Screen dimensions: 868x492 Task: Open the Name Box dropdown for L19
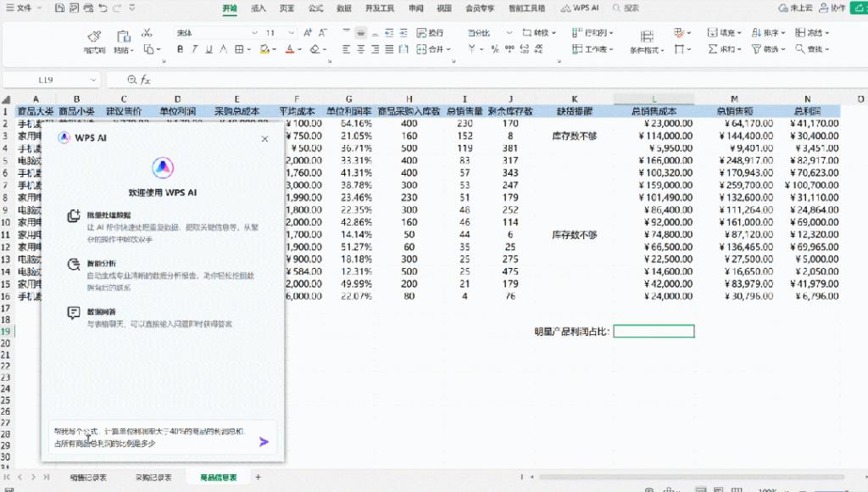[92, 80]
